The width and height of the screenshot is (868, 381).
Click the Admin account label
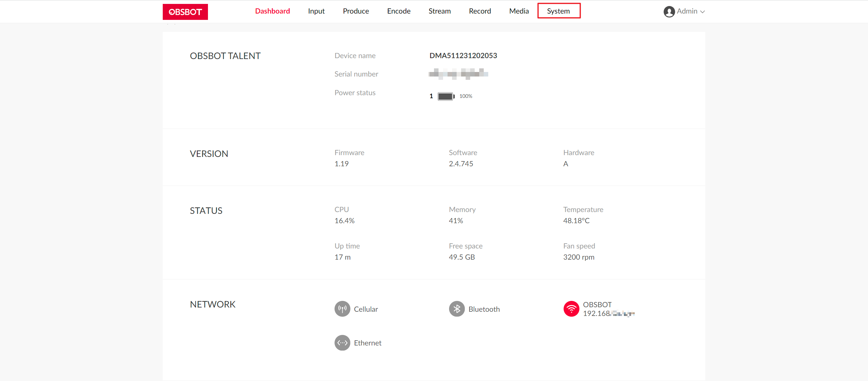[x=687, y=11]
